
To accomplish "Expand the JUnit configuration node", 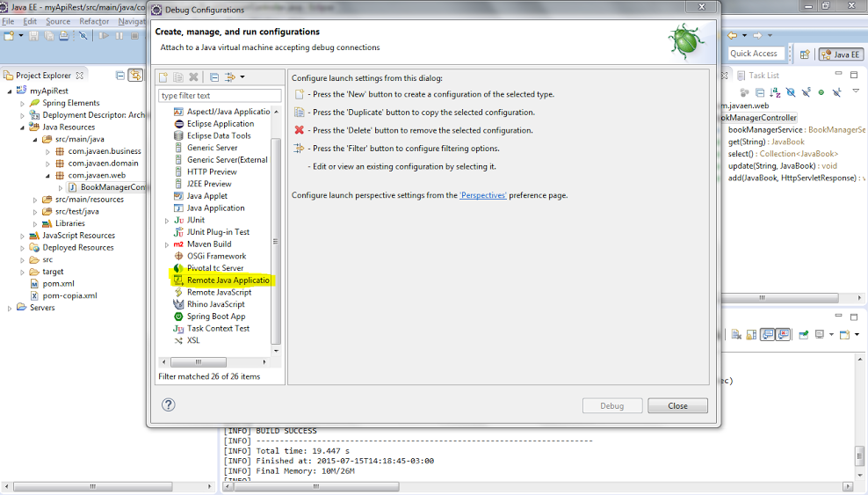I will (x=167, y=221).
